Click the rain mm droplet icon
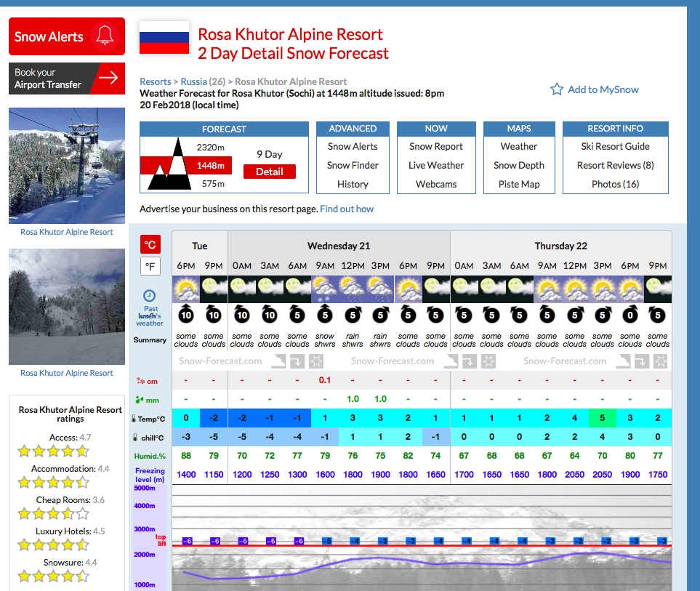This screenshot has height=591, width=700. [140, 400]
